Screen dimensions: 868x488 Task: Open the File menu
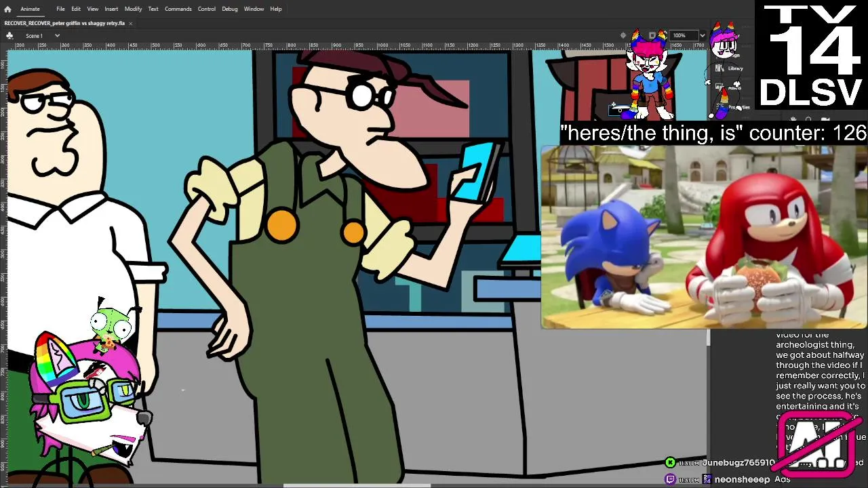pyautogui.click(x=60, y=9)
